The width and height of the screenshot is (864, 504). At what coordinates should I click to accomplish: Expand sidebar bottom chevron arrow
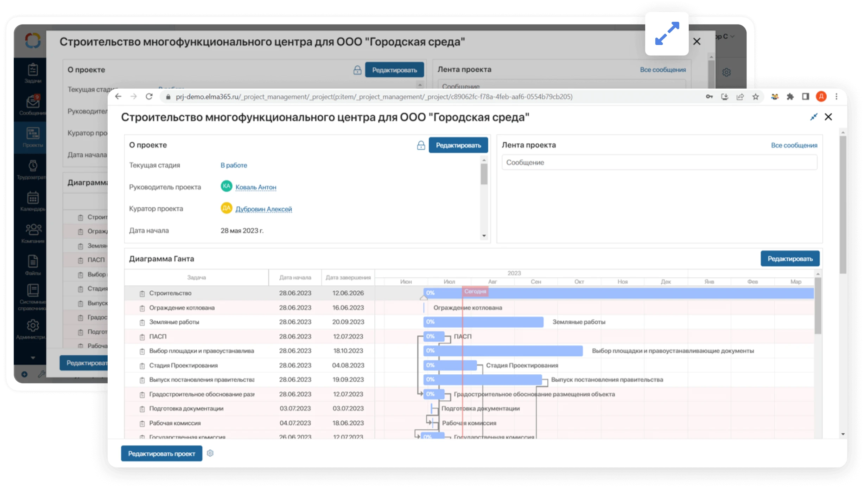[x=33, y=358]
